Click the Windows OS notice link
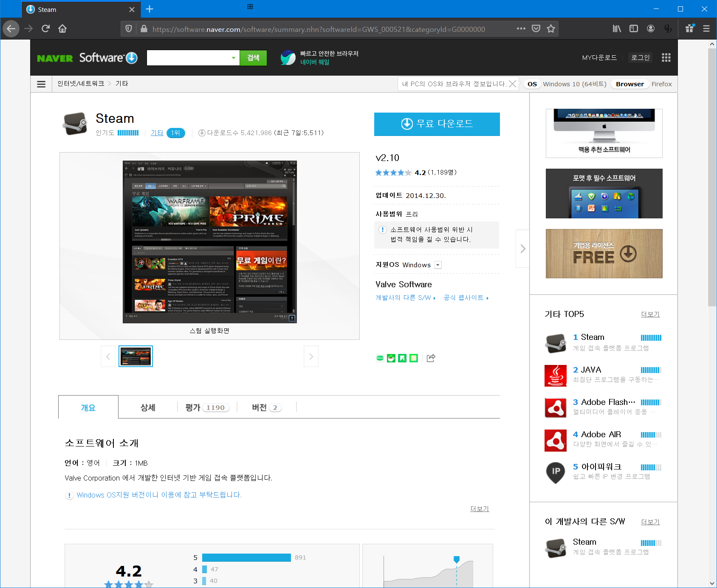Screen dimensions: 717x588 [x=159, y=495]
